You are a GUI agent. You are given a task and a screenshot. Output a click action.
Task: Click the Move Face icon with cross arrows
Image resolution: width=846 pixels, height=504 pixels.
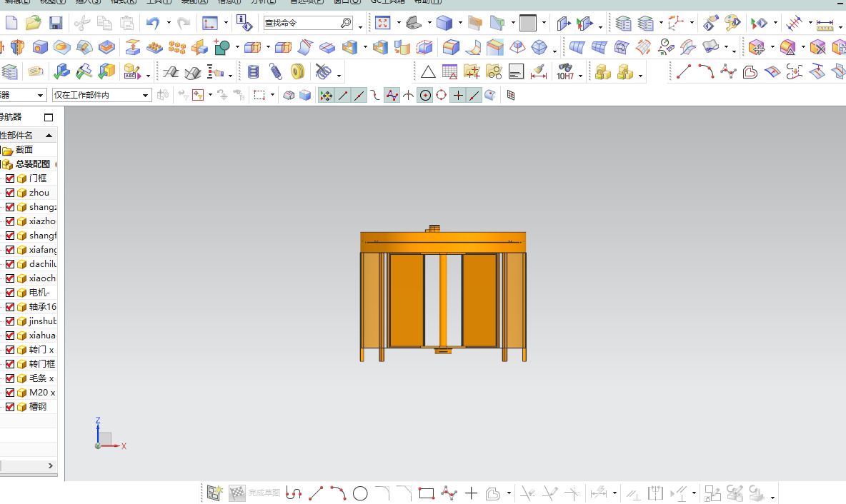[x=757, y=47]
